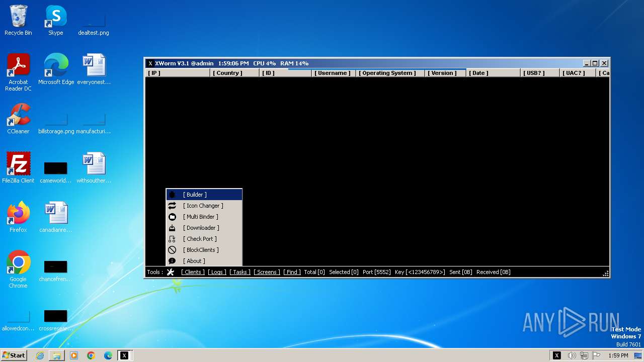Open the Builder menu entry
This screenshot has width=644, height=362.
pyautogui.click(x=204, y=195)
